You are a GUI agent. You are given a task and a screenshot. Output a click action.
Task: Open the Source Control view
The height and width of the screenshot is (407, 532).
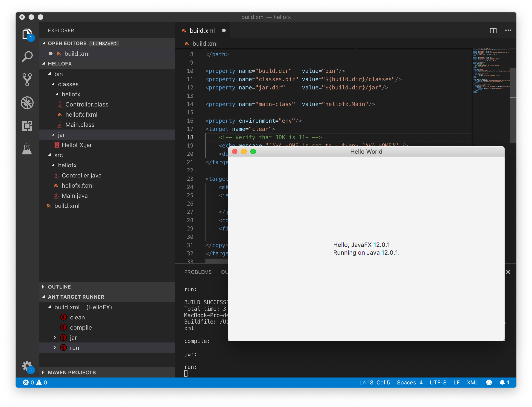27,80
